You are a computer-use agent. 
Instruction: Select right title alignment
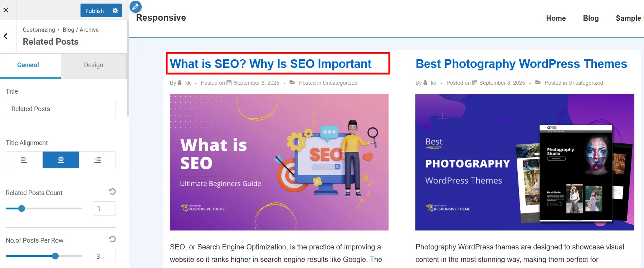coord(97,160)
